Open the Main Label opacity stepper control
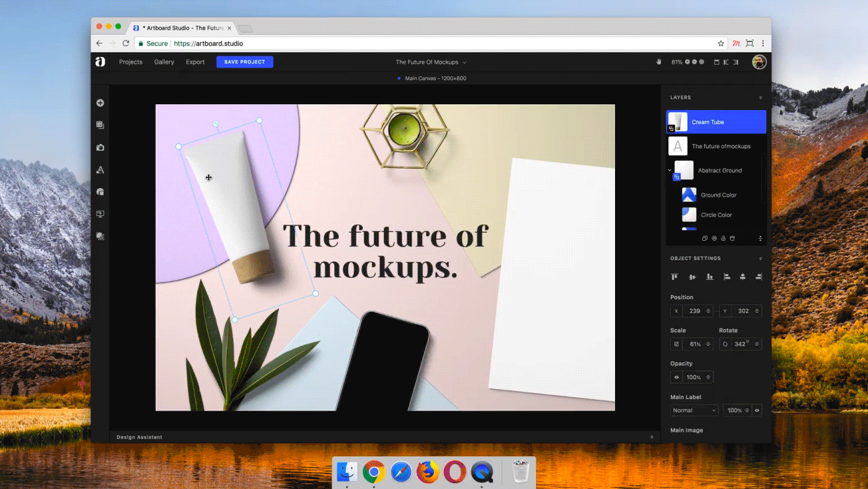868x489 pixels. coord(747,410)
